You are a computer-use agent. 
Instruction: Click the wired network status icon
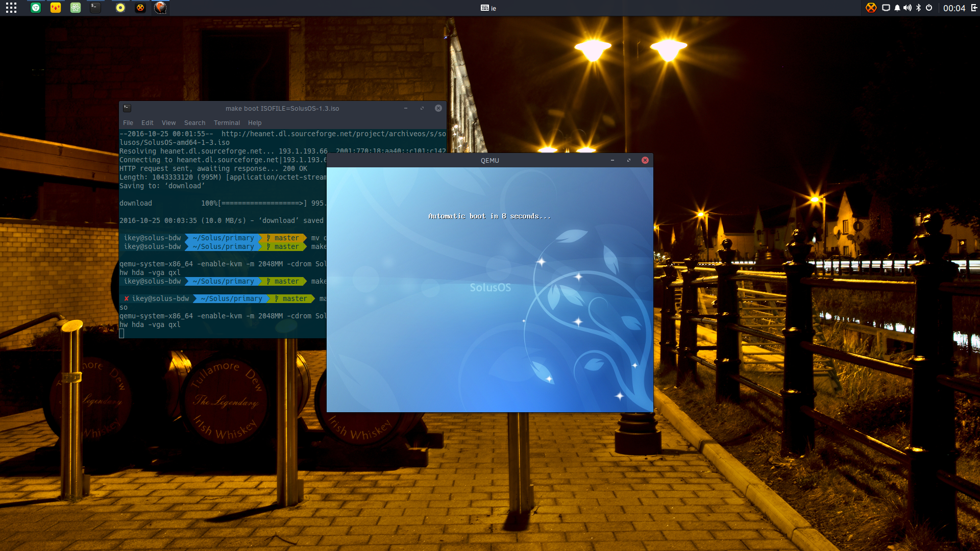click(x=886, y=8)
